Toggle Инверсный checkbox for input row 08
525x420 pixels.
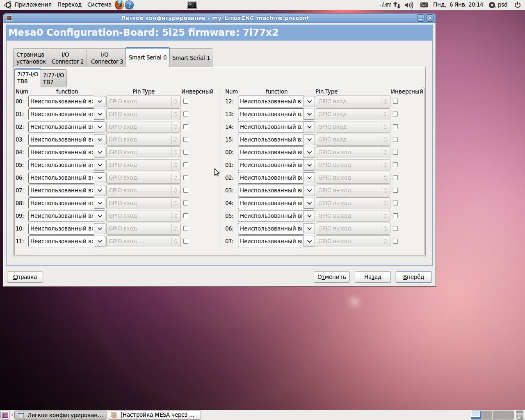[x=186, y=203]
